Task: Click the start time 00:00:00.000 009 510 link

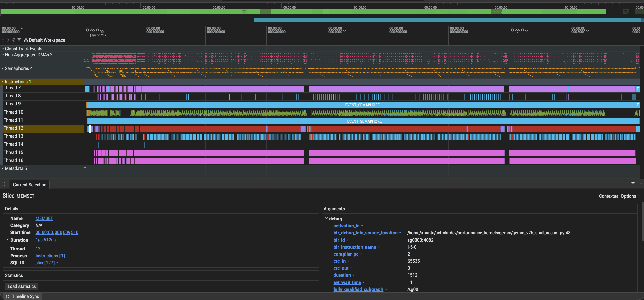Action: pos(57,232)
